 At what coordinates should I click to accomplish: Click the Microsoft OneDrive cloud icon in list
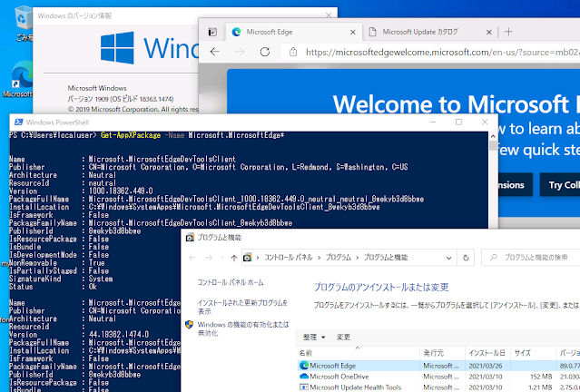[304, 376]
